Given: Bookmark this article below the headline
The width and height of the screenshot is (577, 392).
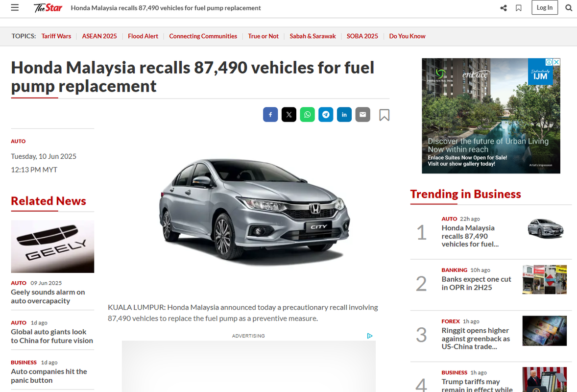Looking at the screenshot, I should point(384,115).
